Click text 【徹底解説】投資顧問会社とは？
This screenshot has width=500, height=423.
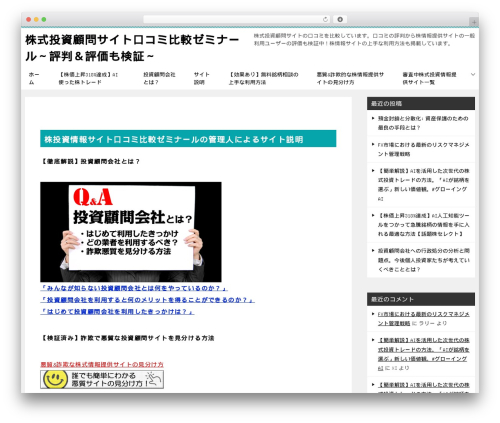point(90,161)
